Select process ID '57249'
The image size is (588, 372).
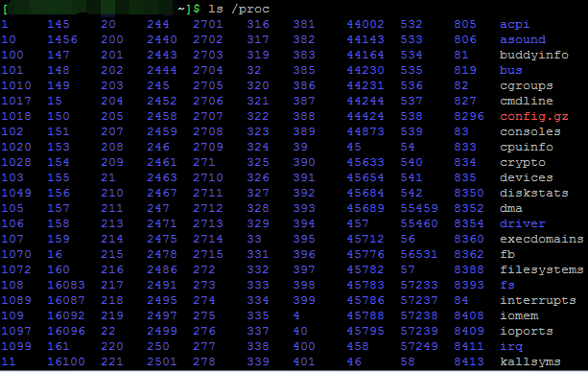pyautogui.click(x=419, y=347)
